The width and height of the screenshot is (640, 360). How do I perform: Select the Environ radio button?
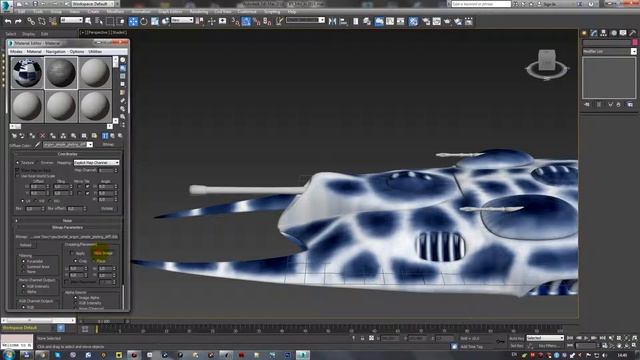click(x=37, y=162)
